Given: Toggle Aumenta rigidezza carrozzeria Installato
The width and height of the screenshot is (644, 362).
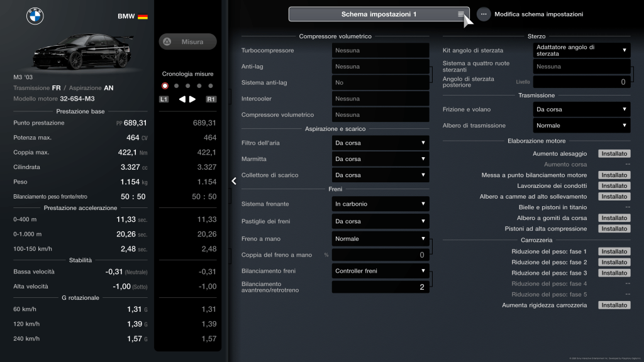Looking at the screenshot, I should (x=614, y=305).
